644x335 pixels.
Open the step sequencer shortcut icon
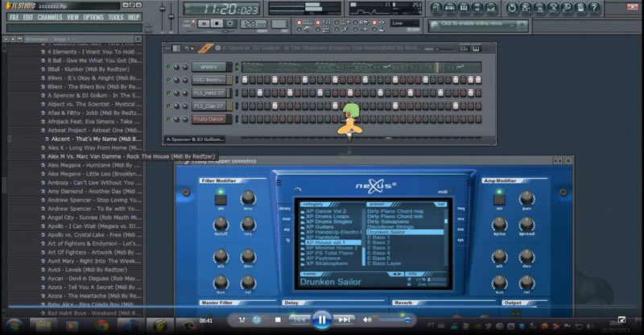[x=450, y=8]
